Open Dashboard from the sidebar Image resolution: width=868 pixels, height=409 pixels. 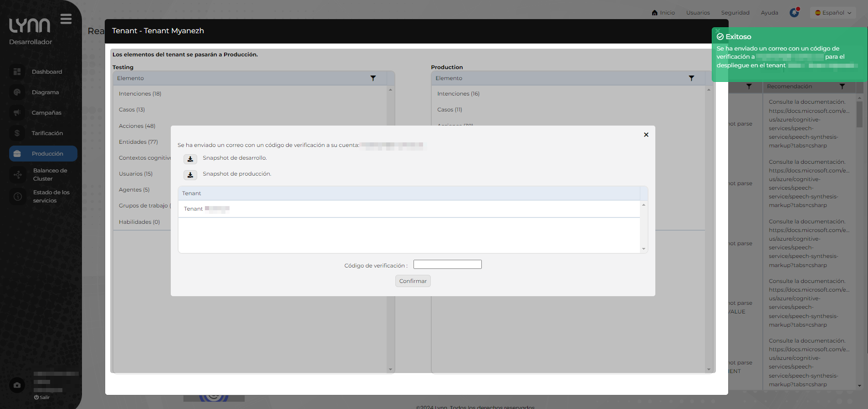click(46, 72)
